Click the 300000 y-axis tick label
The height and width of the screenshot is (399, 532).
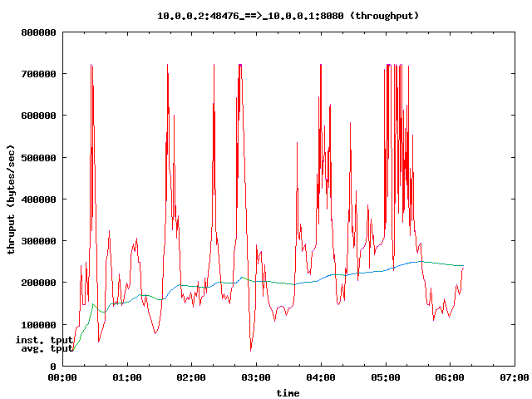pyautogui.click(x=39, y=241)
